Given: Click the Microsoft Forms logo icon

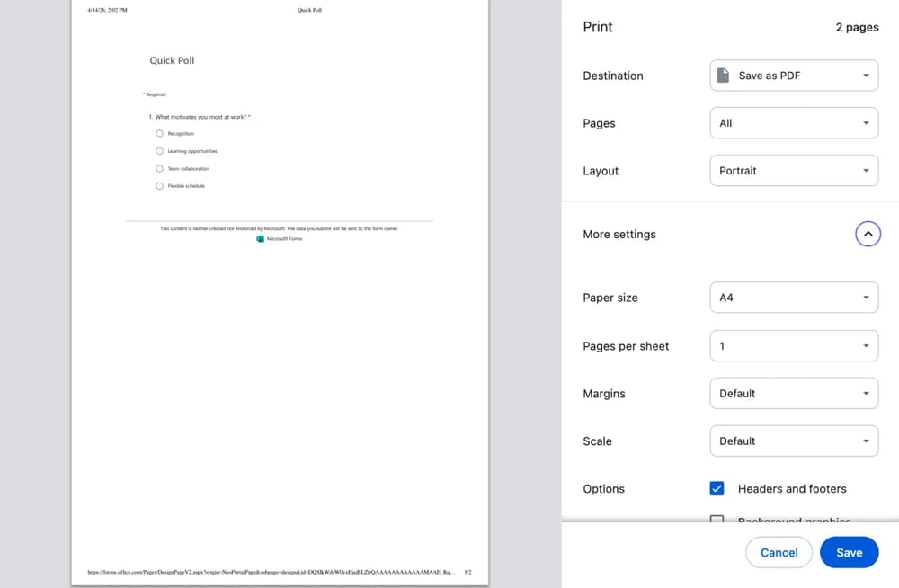Looking at the screenshot, I should (260, 239).
